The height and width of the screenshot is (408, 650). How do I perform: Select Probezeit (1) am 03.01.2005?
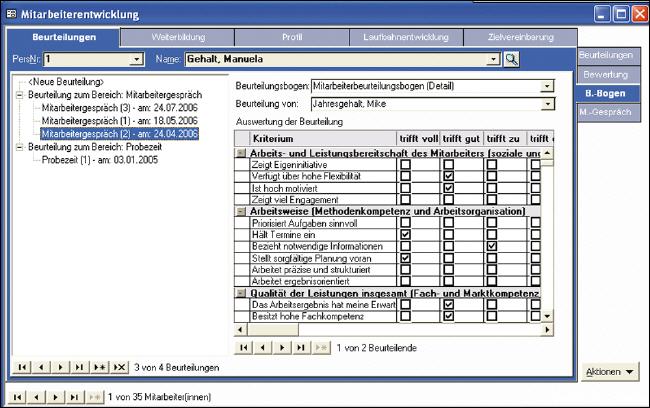pyautogui.click(x=100, y=160)
